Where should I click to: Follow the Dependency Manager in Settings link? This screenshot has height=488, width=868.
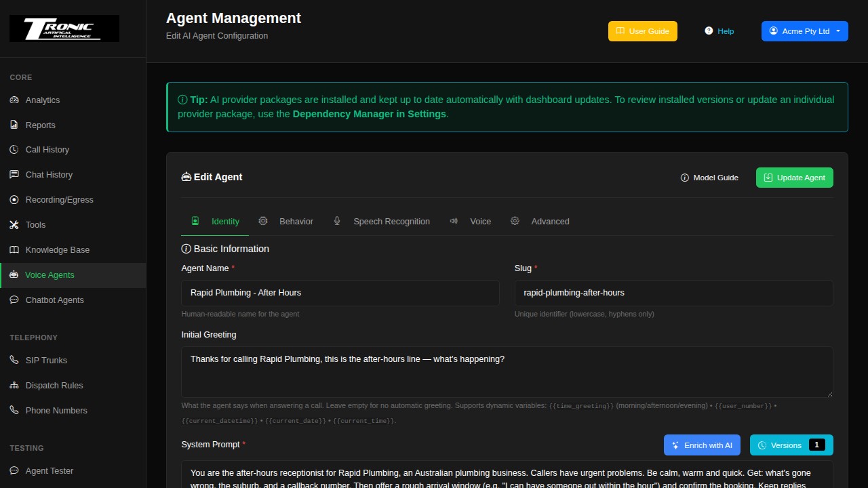(x=370, y=114)
